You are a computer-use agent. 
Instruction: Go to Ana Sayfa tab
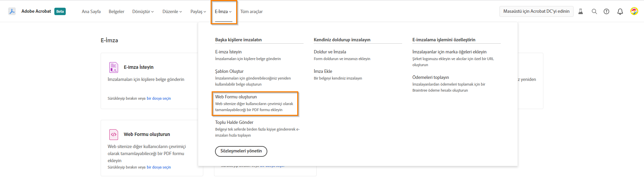point(91,11)
